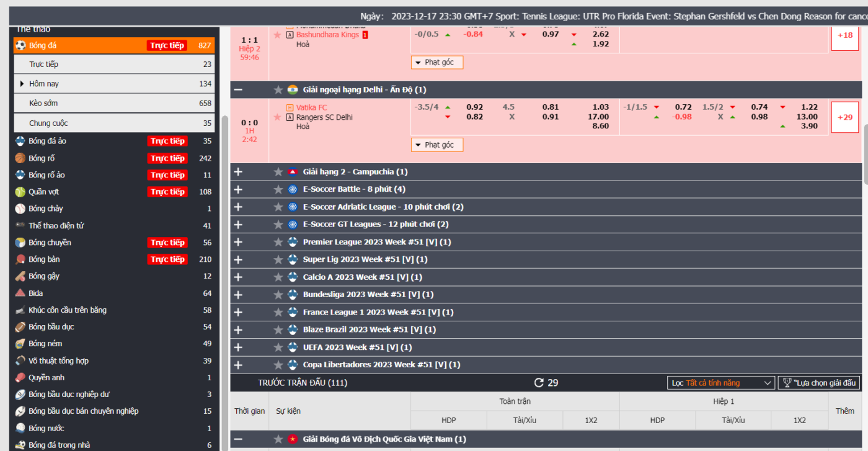Click the Bóng chày baseball icon

[20, 208]
